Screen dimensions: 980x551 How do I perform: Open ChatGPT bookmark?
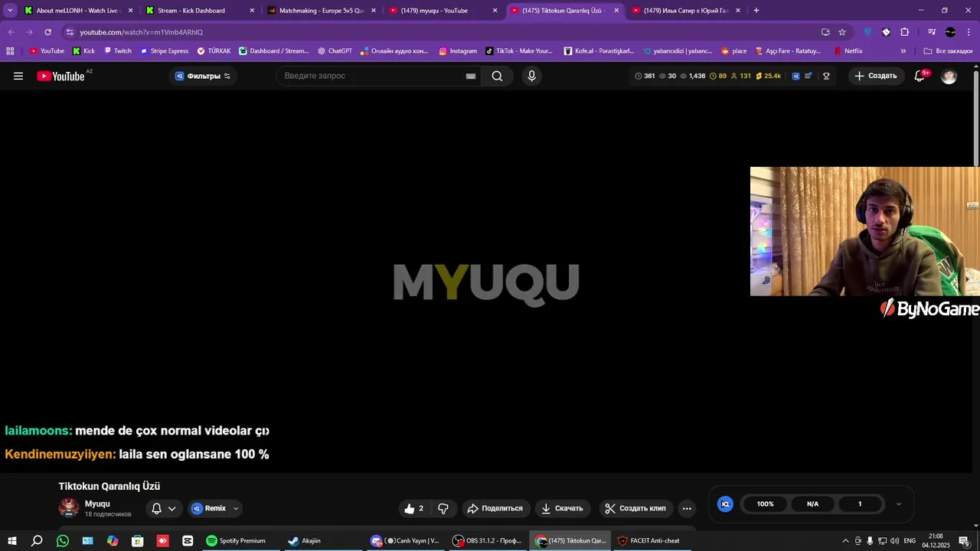pos(334,51)
